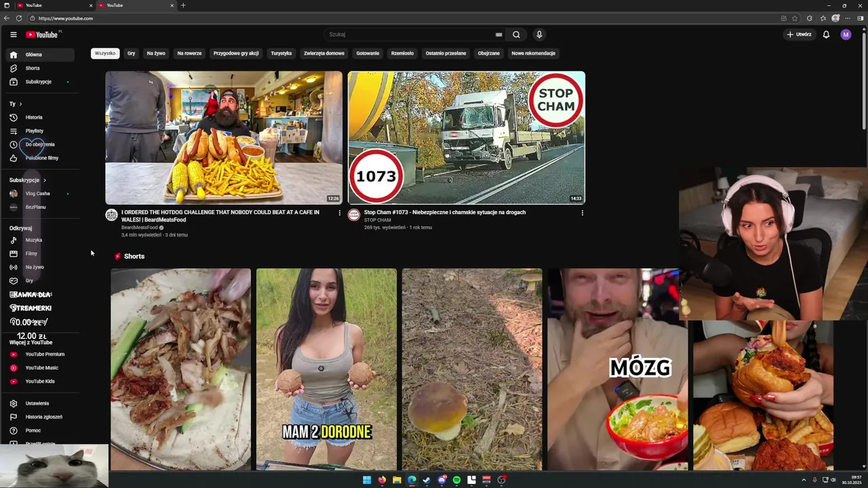Select the Gry filter chip
This screenshot has width=868, height=488.
pos(132,54)
